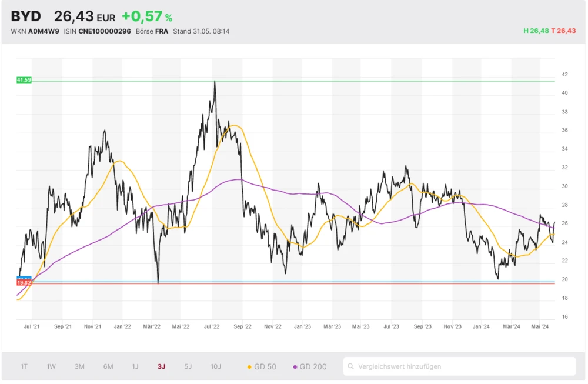Select the 1T time range
The image size is (588, 384).
pyautogui.click(x=24, y=366)
